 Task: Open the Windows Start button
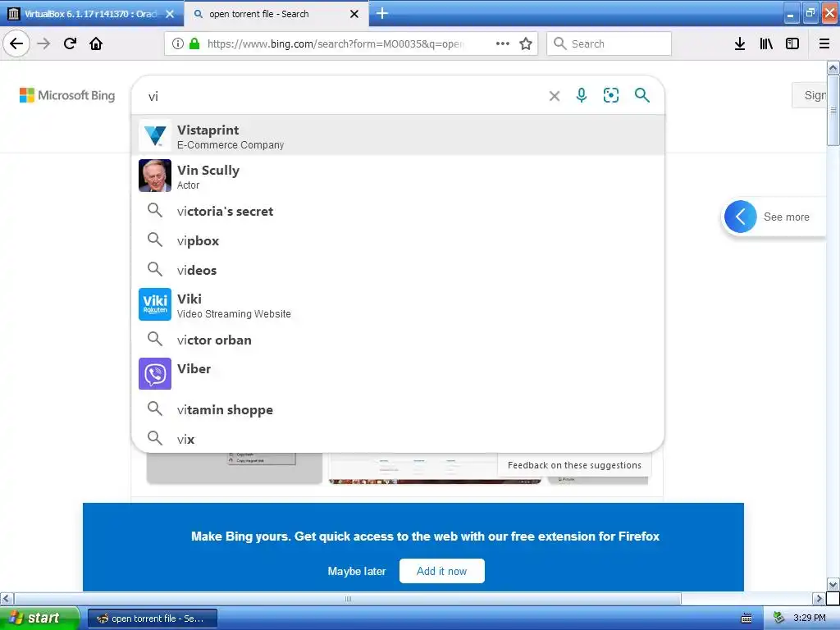pos(39,618)
